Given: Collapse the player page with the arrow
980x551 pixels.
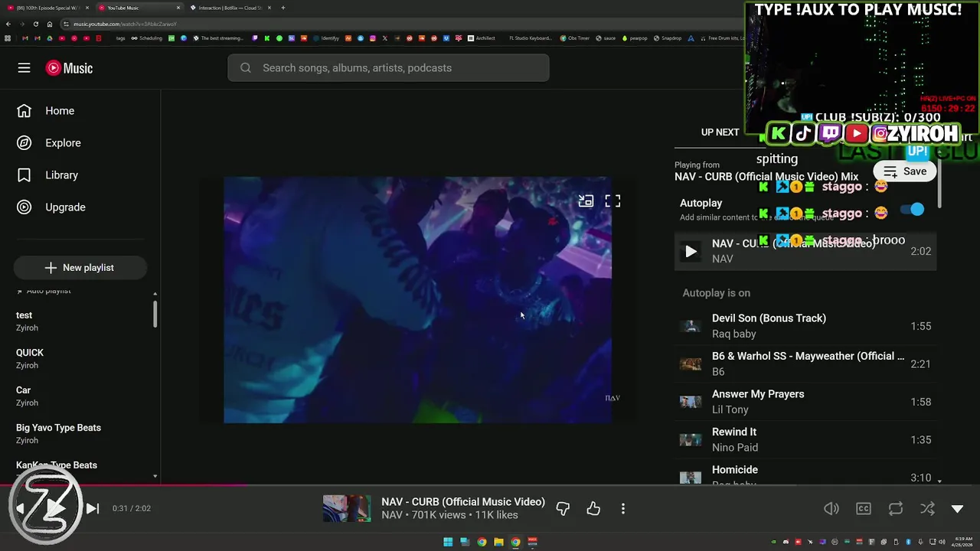Looking at the screenshot, I should point(957,509).
